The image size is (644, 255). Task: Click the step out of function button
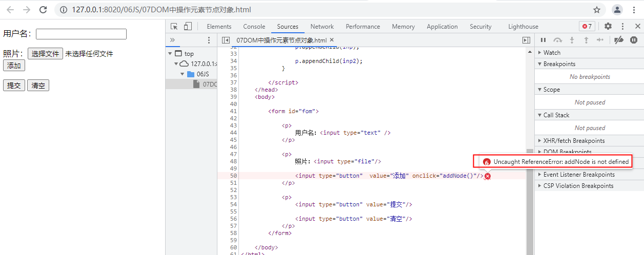coord(586,40)
